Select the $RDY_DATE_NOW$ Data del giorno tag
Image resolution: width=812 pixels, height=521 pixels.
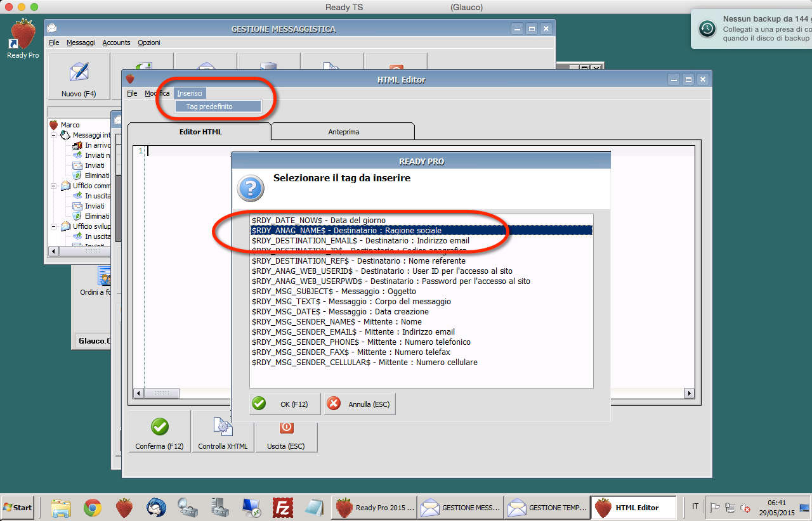[x=421, y=220]
